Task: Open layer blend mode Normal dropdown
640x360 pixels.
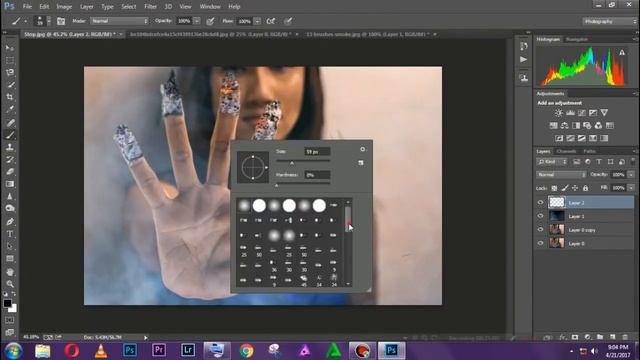Action: click(561, 175)
